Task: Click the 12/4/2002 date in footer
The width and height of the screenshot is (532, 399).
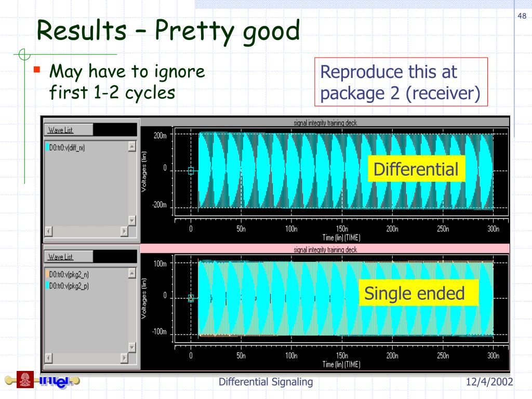Action: click(489, 382)
